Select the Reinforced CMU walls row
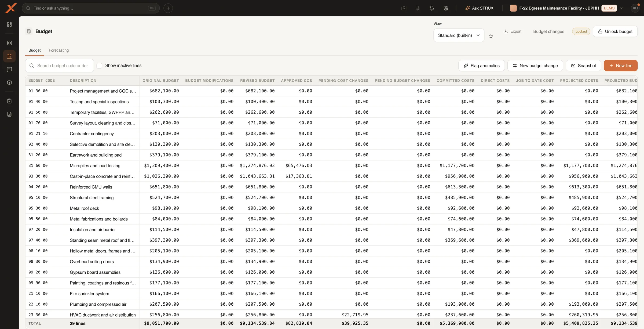644x329 pixels. click(x=331, y=187)
